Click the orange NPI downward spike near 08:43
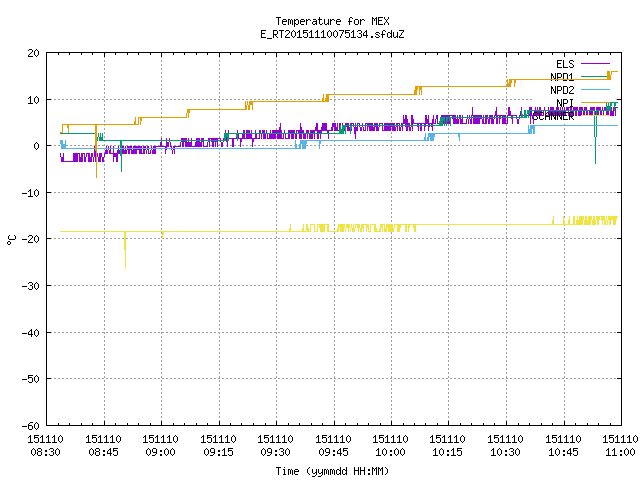This screenshot has width=640, height=480. (96, 151)
